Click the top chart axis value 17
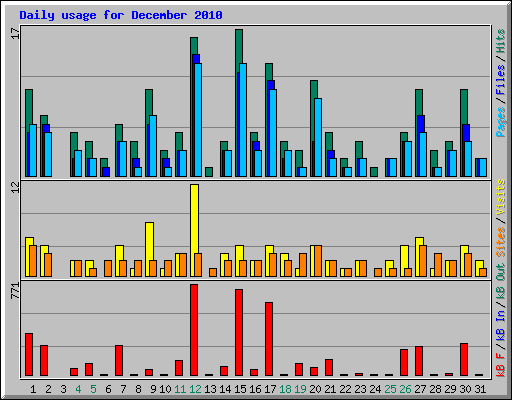 16,34
